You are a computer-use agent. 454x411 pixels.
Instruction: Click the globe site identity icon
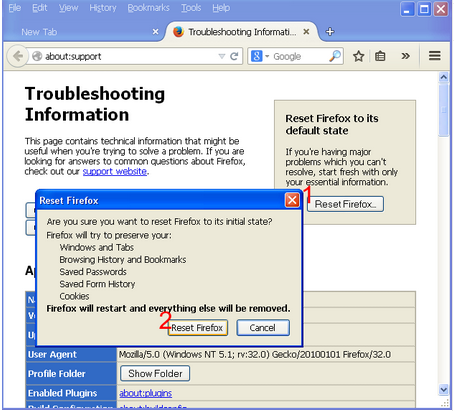pos(37,56)
